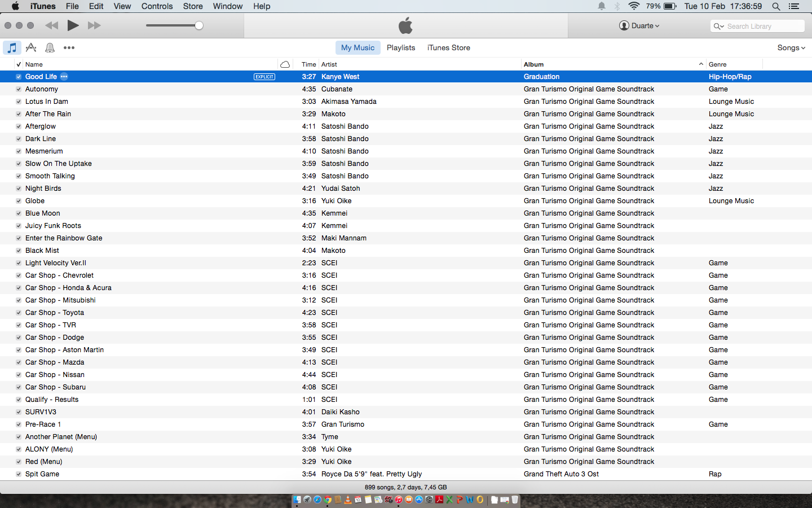812x508 pixels.
Task: Click the Kanye West artist cell
Action: click(340, 77)
